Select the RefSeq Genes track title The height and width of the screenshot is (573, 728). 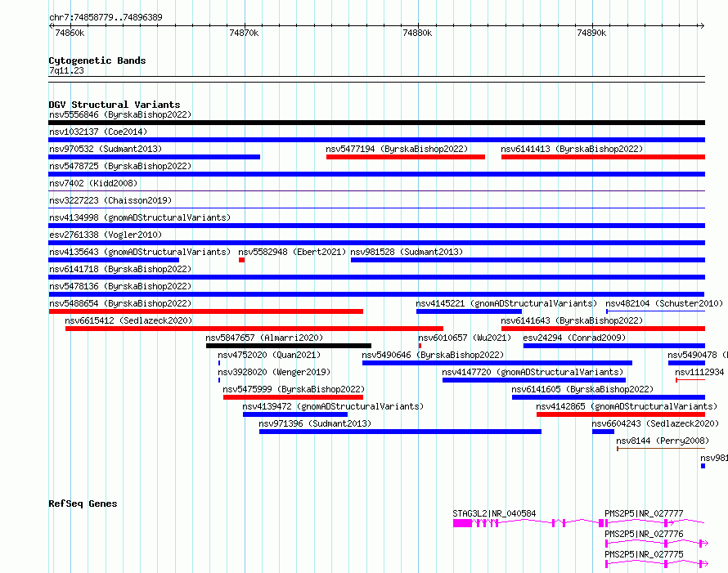(x=83, y=504)
